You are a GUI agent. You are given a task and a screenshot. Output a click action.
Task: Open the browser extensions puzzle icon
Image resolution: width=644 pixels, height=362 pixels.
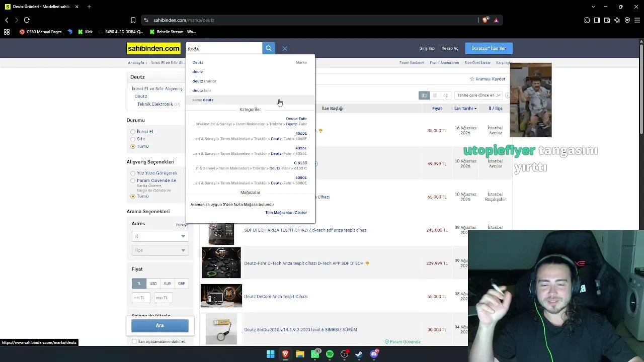pyautogui.click(x=587, y=20)
